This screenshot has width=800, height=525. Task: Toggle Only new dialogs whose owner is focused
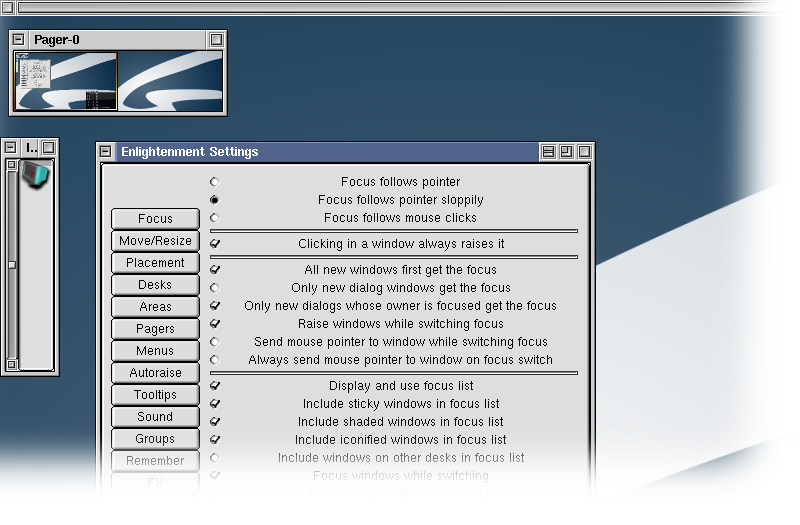coord(215,305)
